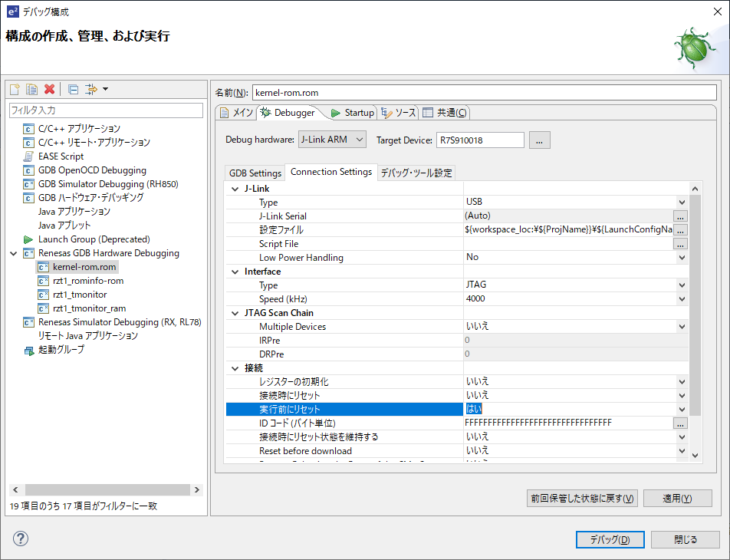Switch to the Debugger tab
Image resolution: width=730 pixels, height=560 pixels.
[288, 113]
